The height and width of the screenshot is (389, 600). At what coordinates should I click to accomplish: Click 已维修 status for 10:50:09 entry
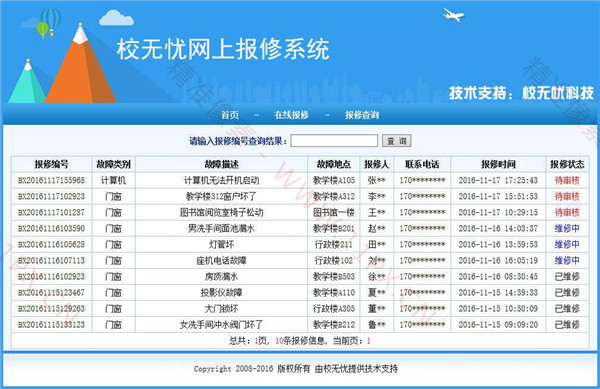coord(567,309)
